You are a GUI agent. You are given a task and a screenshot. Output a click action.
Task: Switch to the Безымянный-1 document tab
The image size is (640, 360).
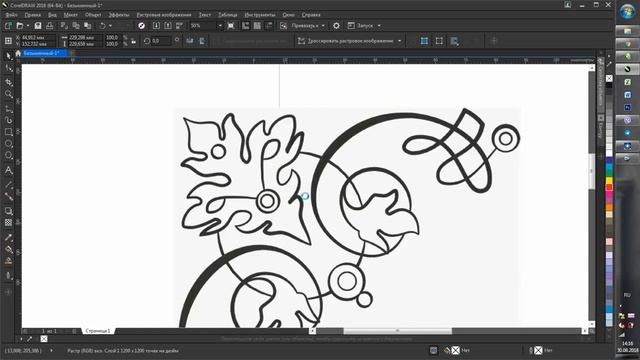tap(44, 53)
